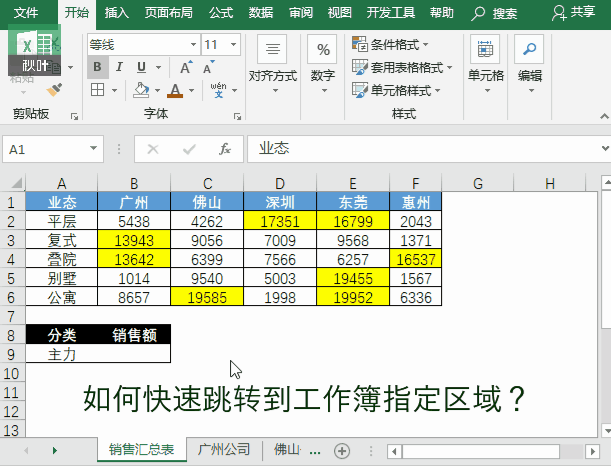Select cell with 16537

(x=415, y=259)
